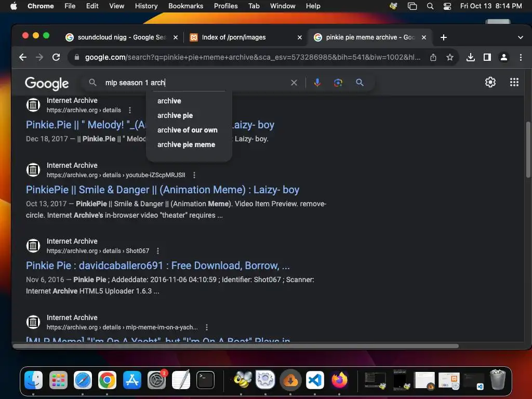532x399 pixels.
Task: Open more options for youtube-iZScpMRJSlI result
Action: pos(194,175)
